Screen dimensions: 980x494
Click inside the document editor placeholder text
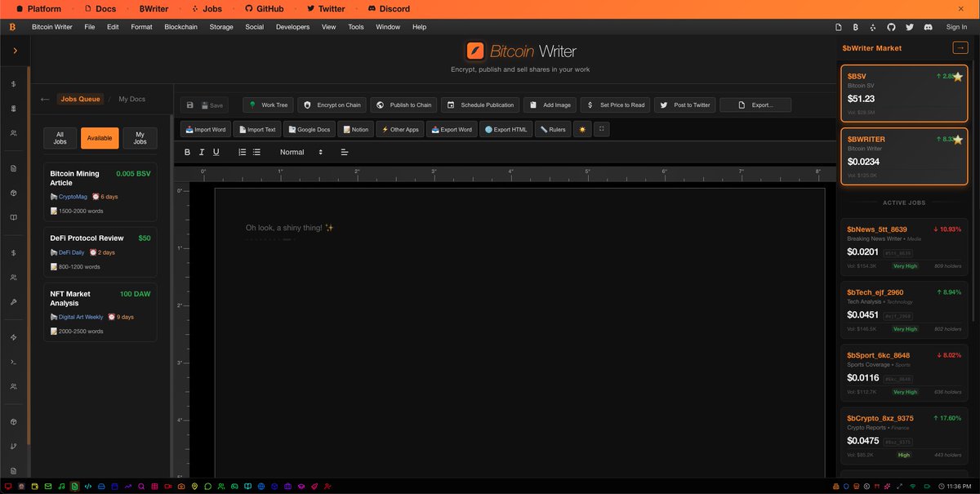[289, 228]
